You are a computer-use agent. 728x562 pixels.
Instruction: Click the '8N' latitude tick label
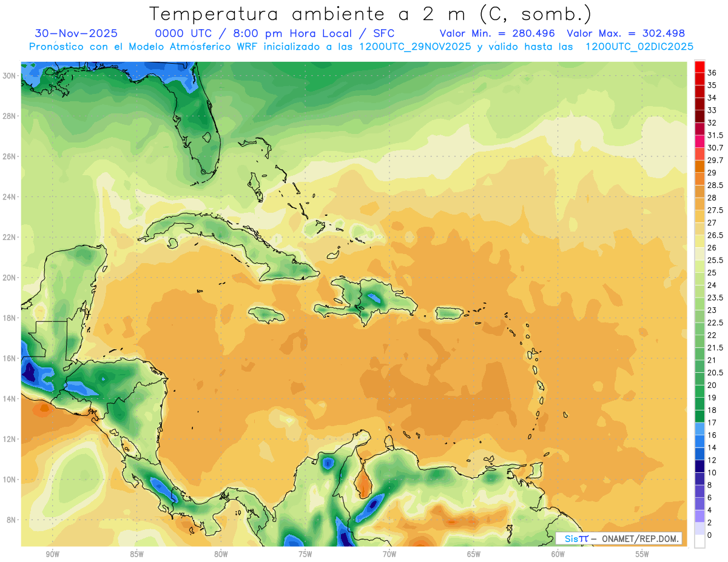click(x=12, y=520)
